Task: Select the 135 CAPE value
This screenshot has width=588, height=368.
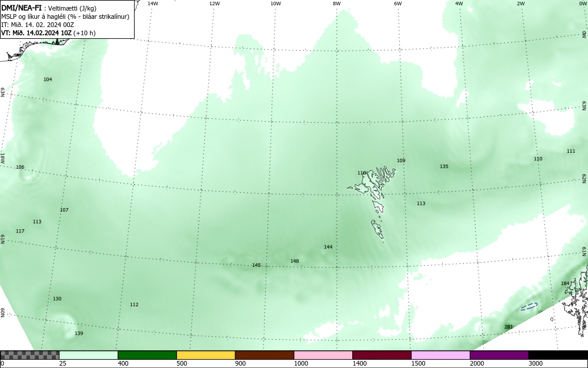Action: (444, 166)
